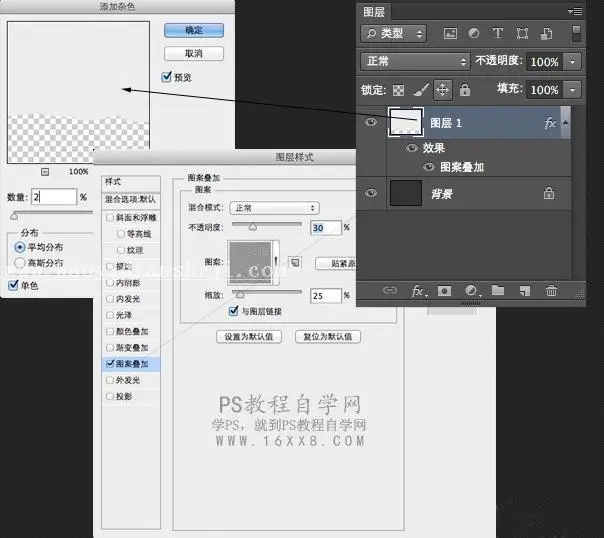The width and height of the screenshot is (604, 538).
Task: Hide 图层 1 with its eye icon
Action: [x=371, y=122]
